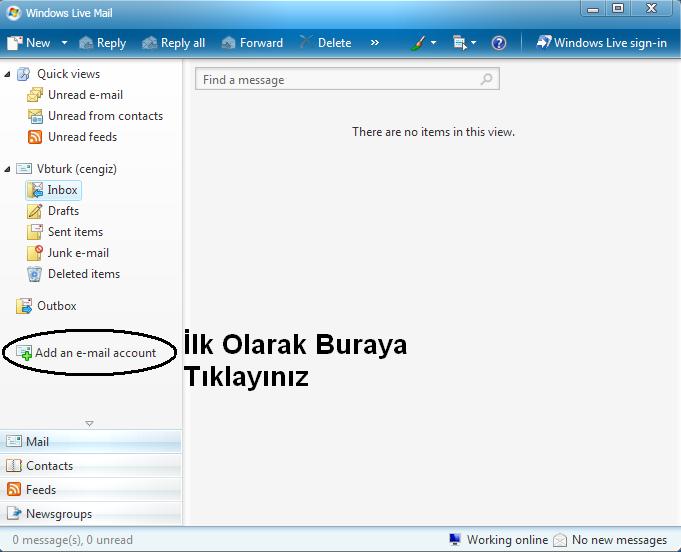Click Reply in the toolbar
This screenshot has width=681, height=552.
[102, 43]
